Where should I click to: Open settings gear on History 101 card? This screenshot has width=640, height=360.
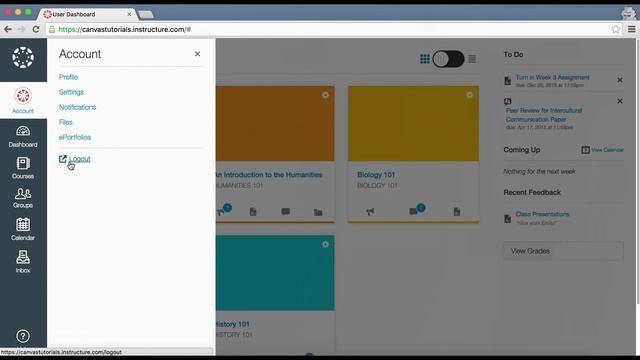tap(325, 244)
